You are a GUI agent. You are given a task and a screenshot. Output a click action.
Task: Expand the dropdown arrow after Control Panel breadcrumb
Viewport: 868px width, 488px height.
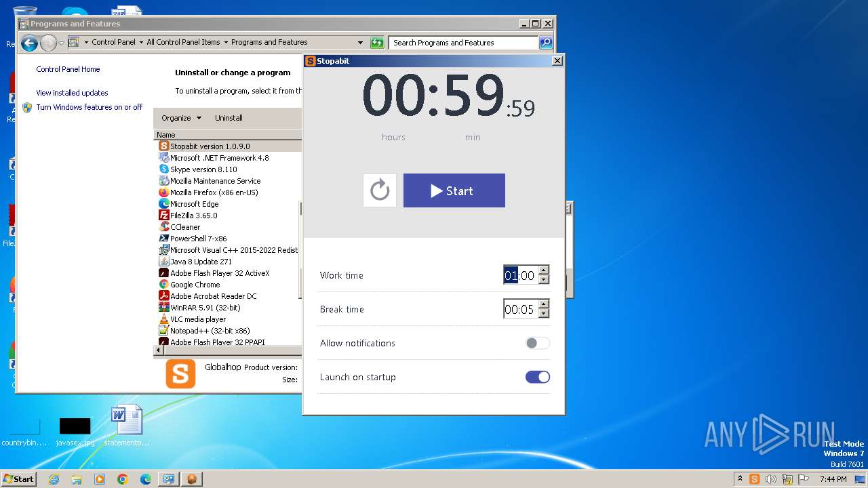coord(141,42)
